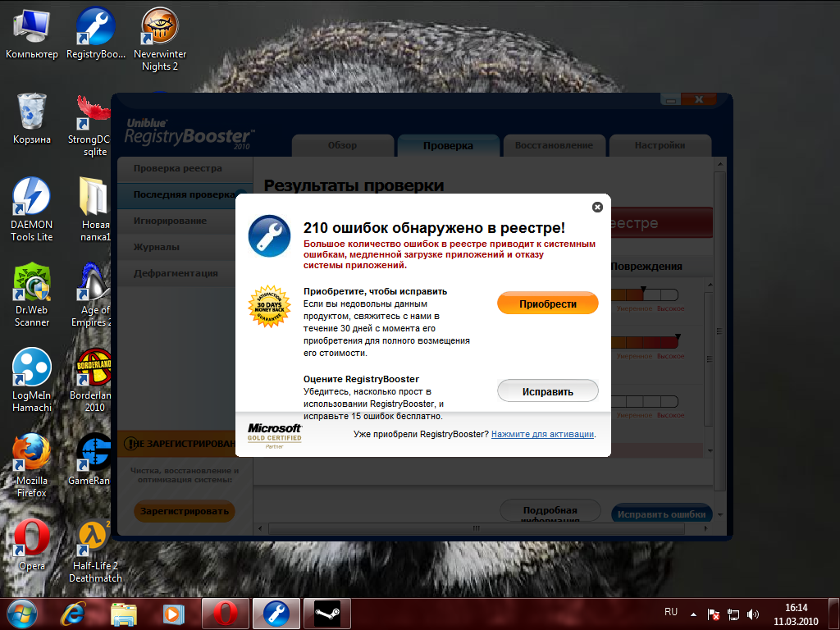The height and width of the screenshot is (630, 840).
Task: Click the Зарегистрировать button in sidebar
Action: point(185,511)
